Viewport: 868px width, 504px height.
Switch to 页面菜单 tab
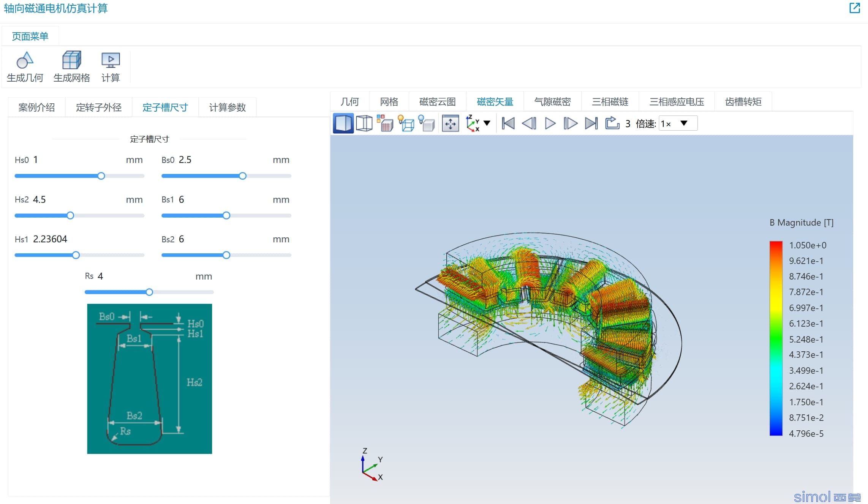pyautogui.click(x=30, y=36)
